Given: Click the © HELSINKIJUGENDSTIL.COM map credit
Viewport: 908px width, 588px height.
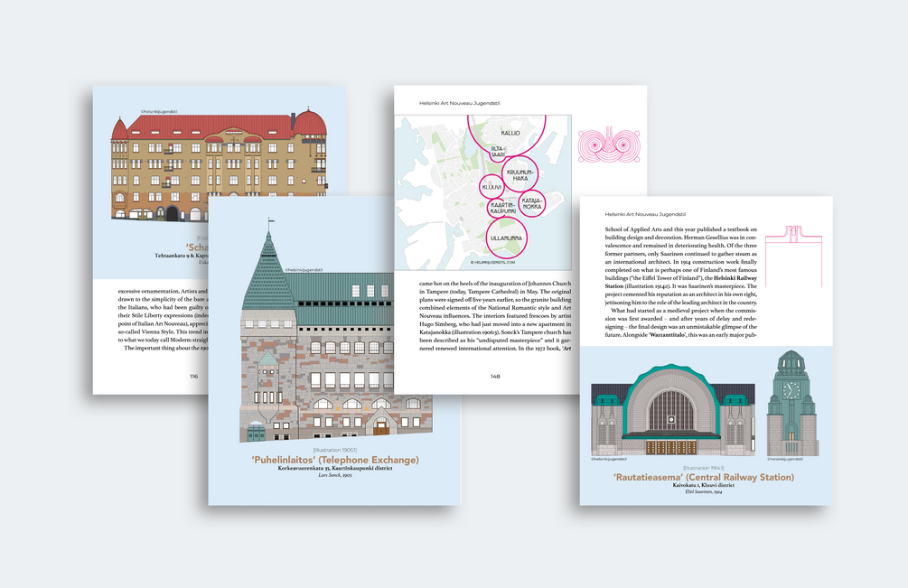Looking at the screenshot, I should [x=492, y=262].
